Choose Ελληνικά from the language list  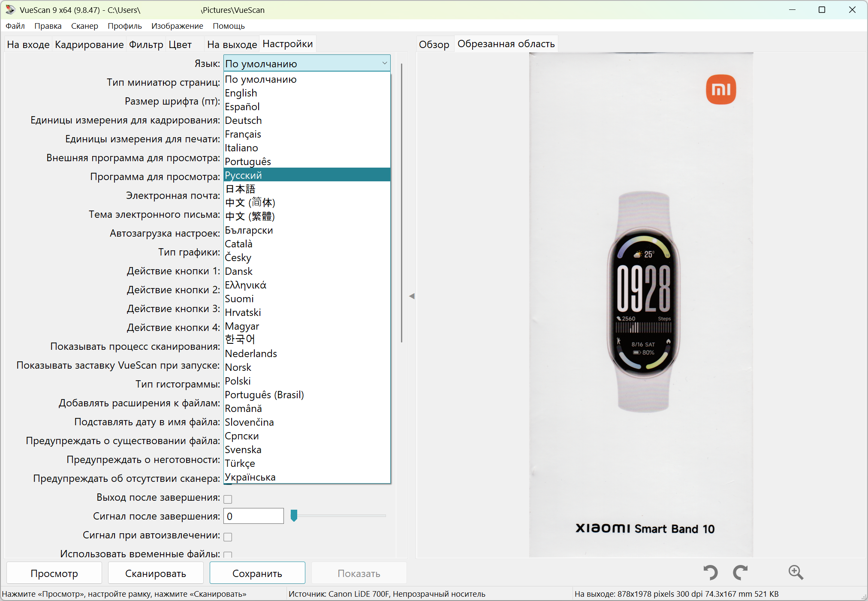307,285
